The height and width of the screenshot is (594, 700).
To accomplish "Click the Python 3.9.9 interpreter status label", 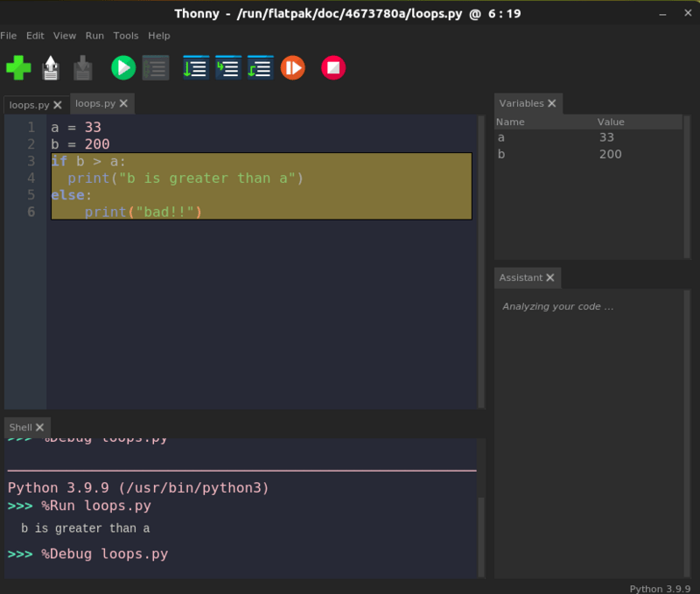I will tap(660, 588).
